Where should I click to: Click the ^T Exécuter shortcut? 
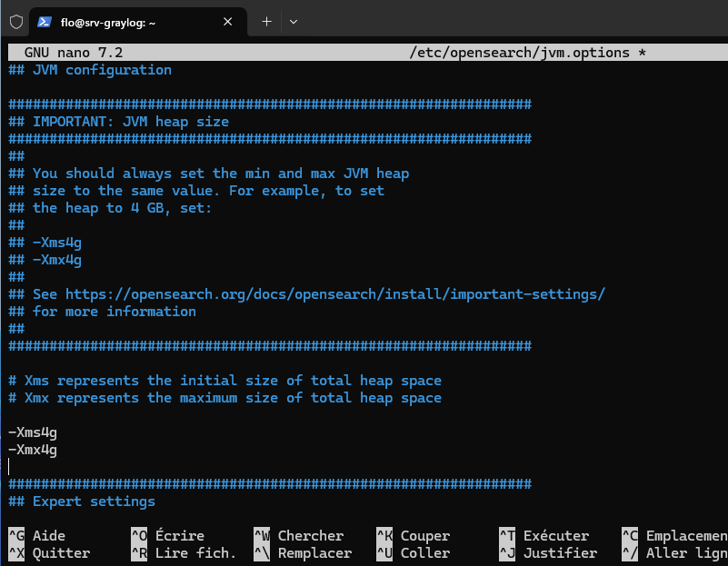point(544,536)
